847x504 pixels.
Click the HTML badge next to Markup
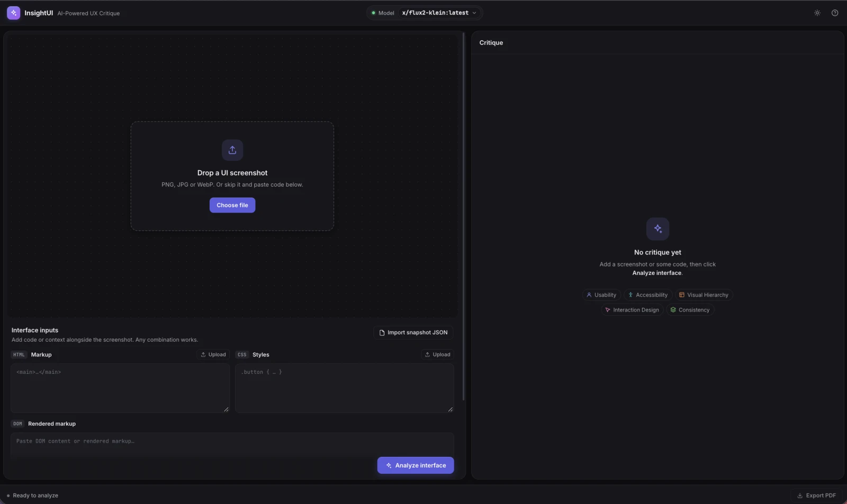point(19,355)
